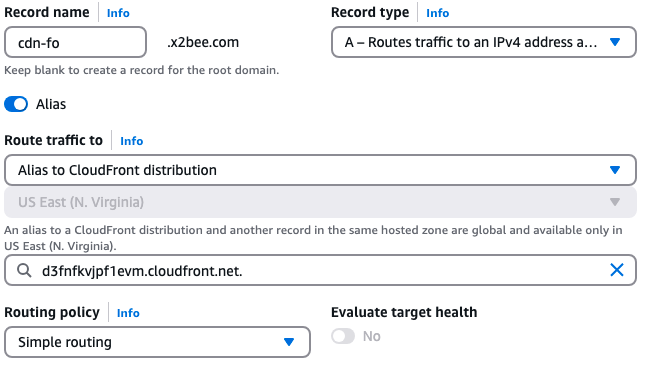This screenshot has width=651, height=368.
Task: Click the d3fnfkvjpf1evm.cloudfront.net search field
Action: click(x=320, y=270)
